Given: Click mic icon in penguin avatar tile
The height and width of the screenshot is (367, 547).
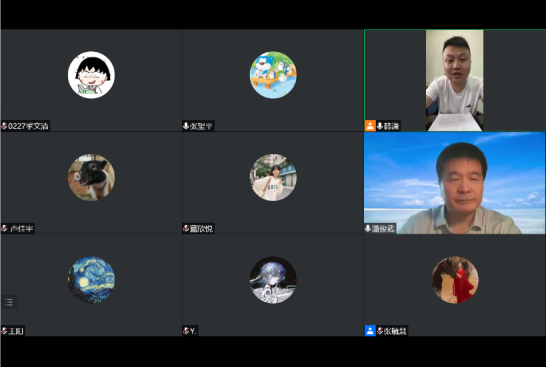Looking at the screenshot, I should pyautogui.click(x=186, y=126).
